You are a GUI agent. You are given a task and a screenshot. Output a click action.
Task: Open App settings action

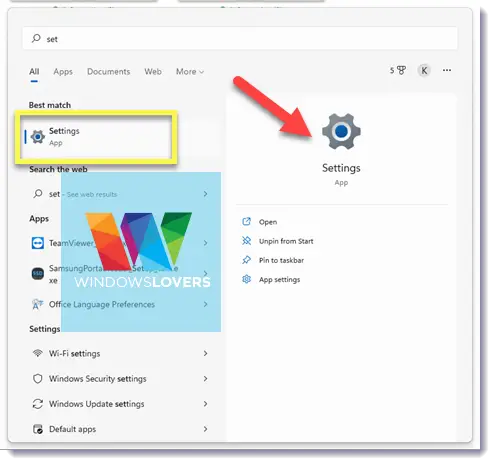click(279, 280)
